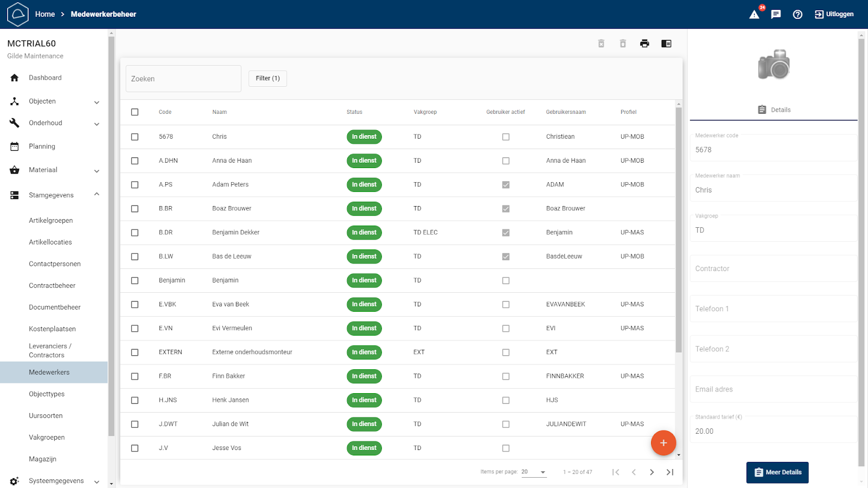Open the chat messages icon
This screenshot has width=868, height=488.
776,15
